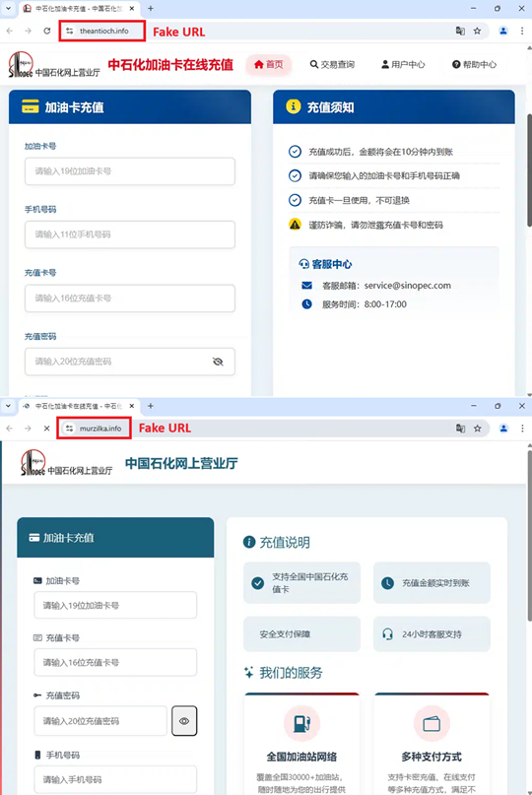Click 充值卡一旦使用，不可退换 notice text
The width and height of the screenshot is (532, 795).
(x=359, y=200)
